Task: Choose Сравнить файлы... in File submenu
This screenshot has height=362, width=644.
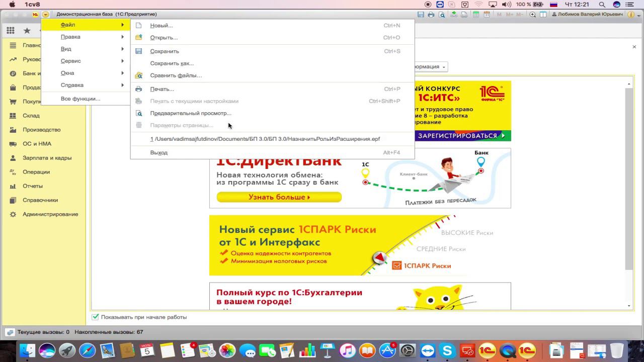Action: [272, 75]
